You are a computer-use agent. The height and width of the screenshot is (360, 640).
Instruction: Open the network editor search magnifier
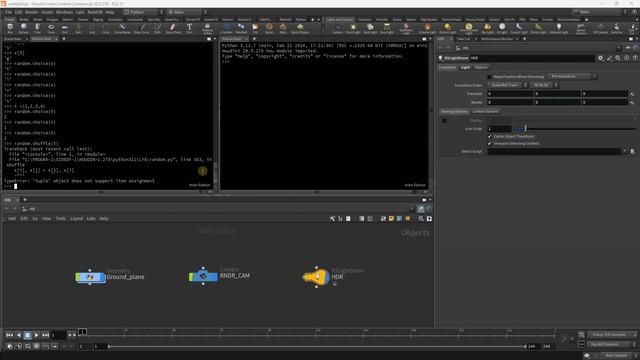421,219
